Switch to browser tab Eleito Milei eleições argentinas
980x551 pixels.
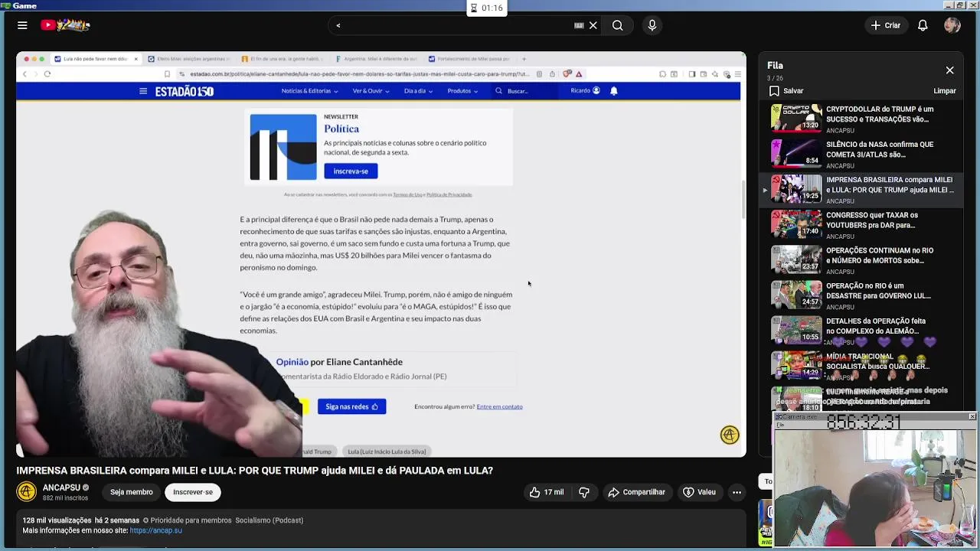coord(188,59)
